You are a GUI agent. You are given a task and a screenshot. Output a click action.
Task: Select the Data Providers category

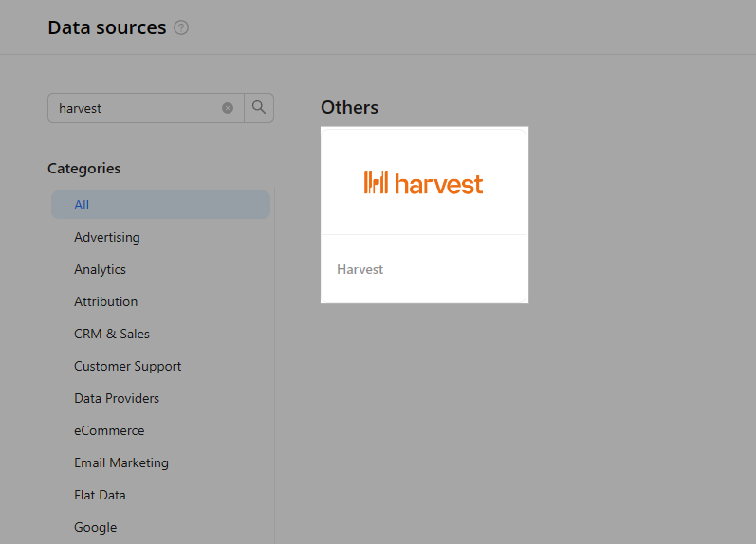[117, 398]
